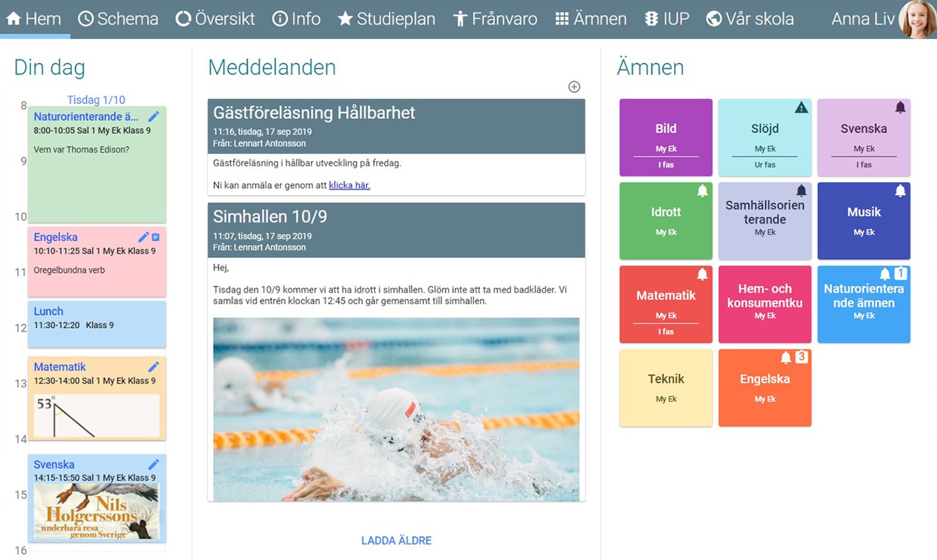Click the add message plus icon
937x560 pixels.
coord(574,87)
